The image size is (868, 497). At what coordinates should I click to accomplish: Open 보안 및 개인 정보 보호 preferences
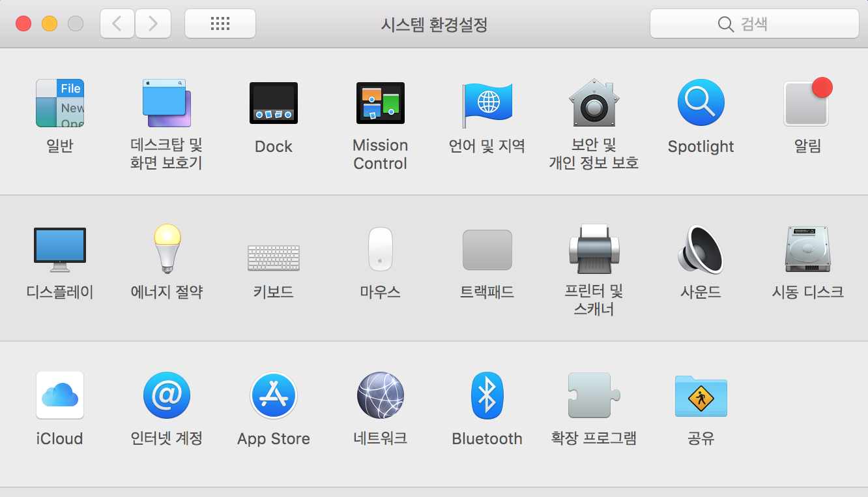pos(594,103)
